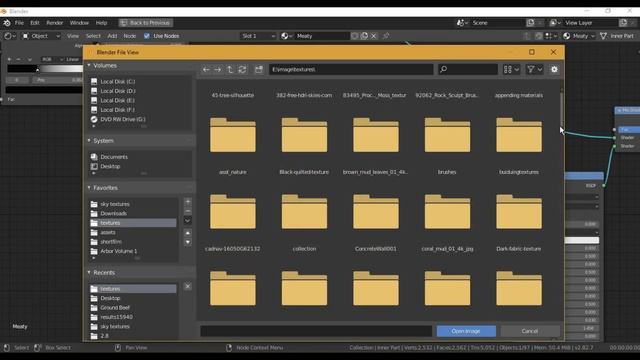
Task: Clear recents list X button
Action: tap(188, 287)
